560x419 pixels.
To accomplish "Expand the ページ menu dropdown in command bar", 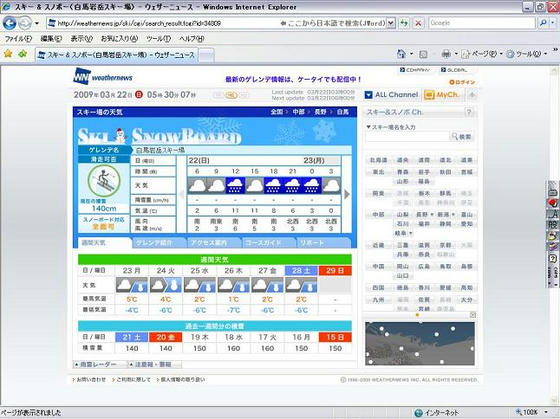I will 501,54.
